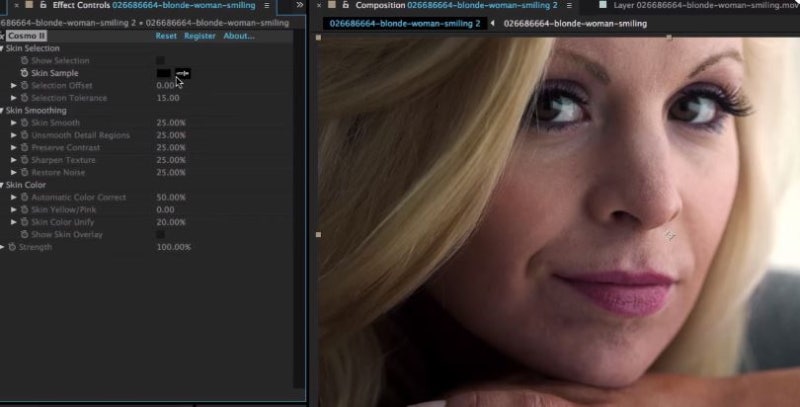This screenshot has width=800, height=407.
Task: Close the Effect Controls panel tab
Action: 16,5
